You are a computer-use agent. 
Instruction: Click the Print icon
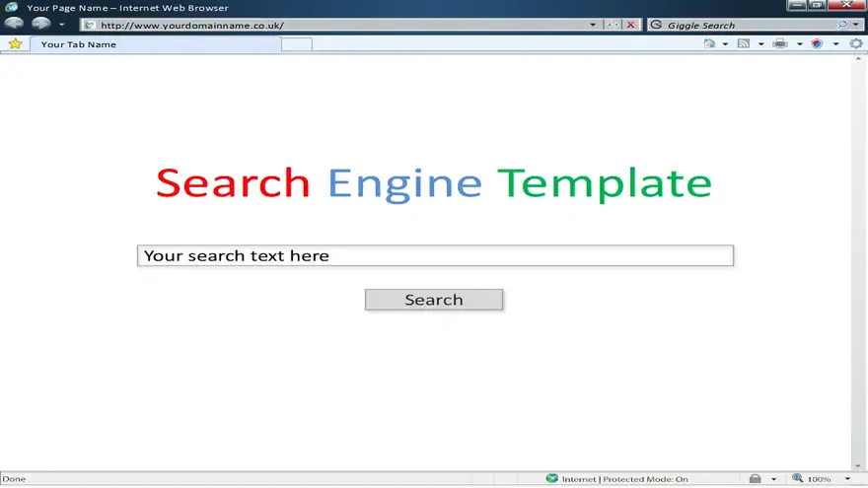tap(780, 43)
